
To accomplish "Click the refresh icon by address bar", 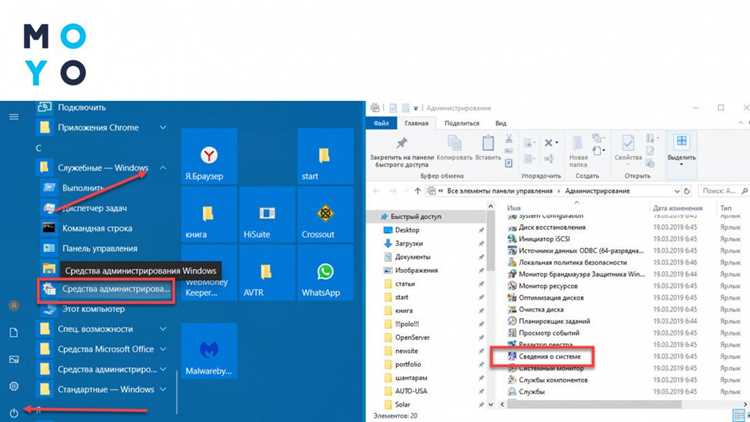I will point(687,191).
